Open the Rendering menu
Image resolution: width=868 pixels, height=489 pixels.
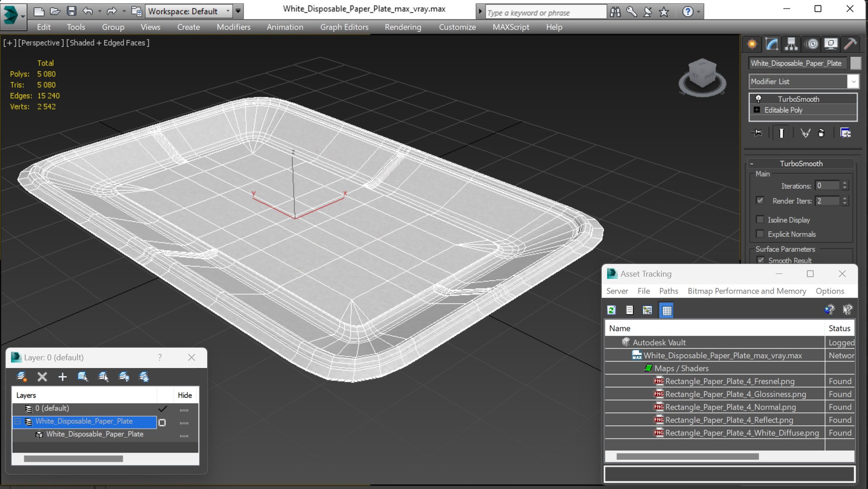(x=403, y=27)
